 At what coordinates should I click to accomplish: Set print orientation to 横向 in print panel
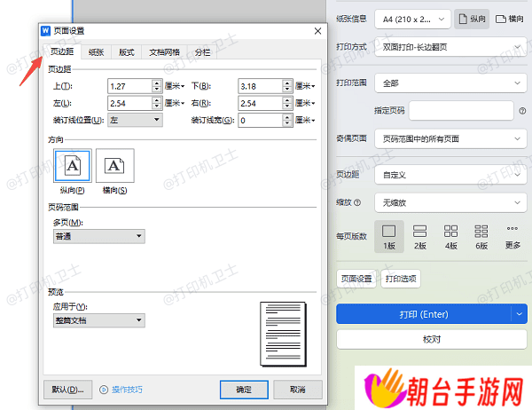(510, 19)
